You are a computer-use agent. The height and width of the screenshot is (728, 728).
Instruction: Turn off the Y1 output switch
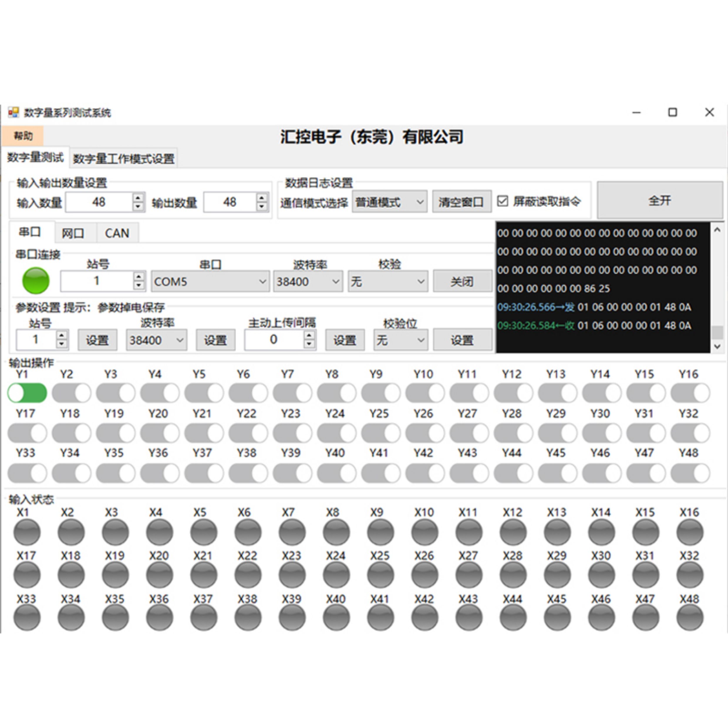pyautogui.click(x=27, y=393)
